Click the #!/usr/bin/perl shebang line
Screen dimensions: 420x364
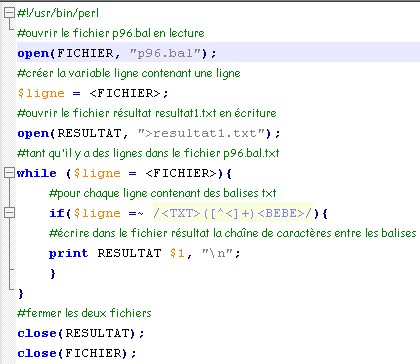tap(58, 13)
